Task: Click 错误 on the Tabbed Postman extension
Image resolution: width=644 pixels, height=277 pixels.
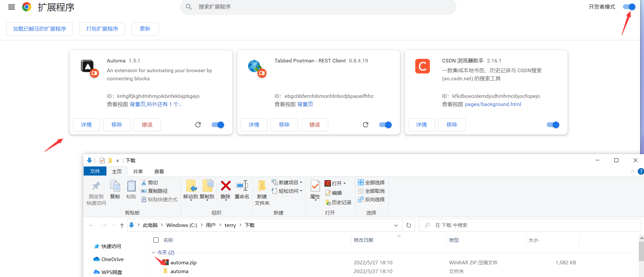Action: pyautogui.click(x=315, y=125)
